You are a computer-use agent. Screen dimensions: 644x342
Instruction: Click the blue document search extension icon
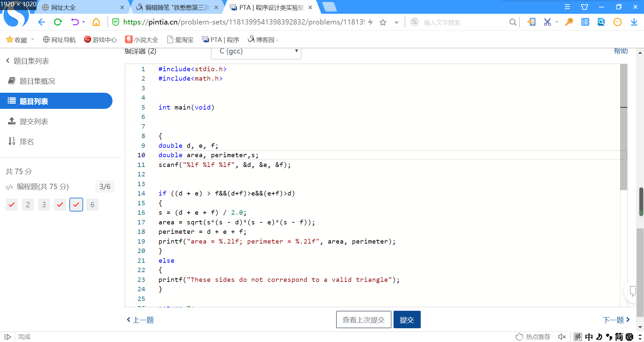pyautogui.click(x=601, y=22)
